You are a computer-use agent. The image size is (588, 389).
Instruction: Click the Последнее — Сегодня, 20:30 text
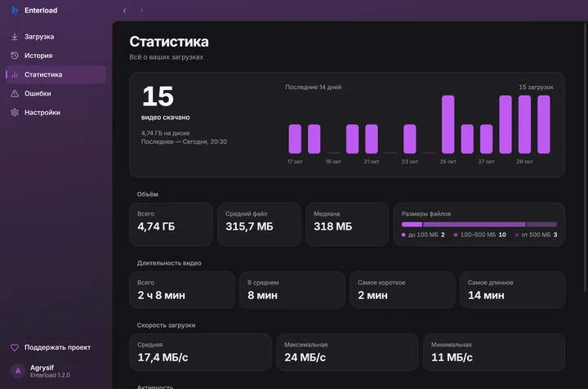coord(184,142)
